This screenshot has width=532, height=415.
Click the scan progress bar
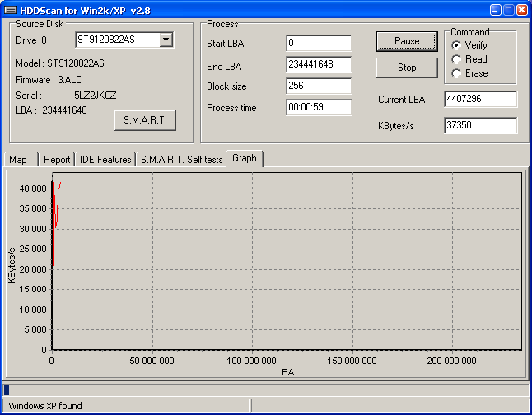coord(265,390)
